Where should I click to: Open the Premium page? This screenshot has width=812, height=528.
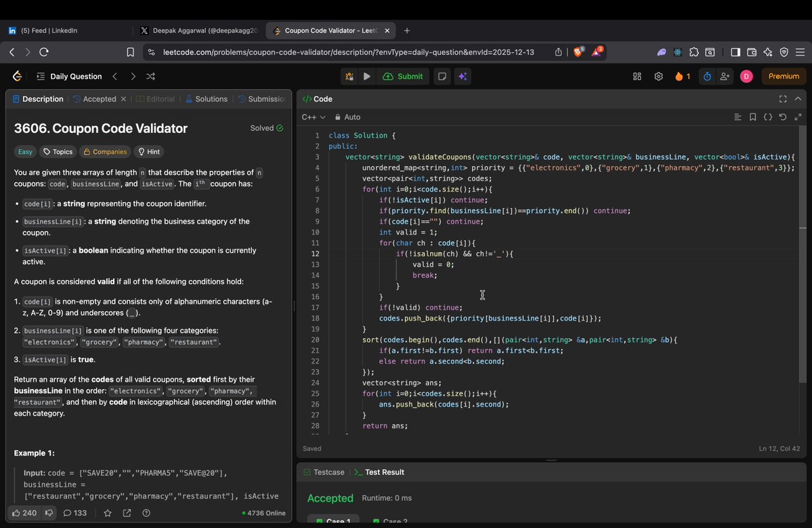783,76
